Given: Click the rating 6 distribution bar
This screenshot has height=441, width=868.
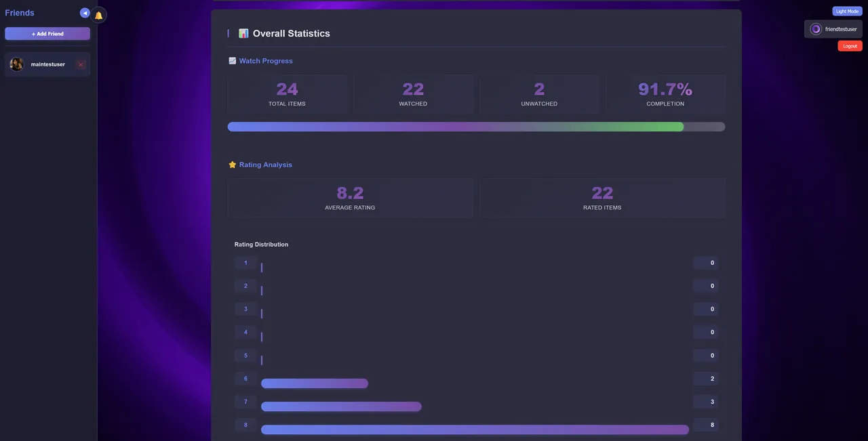Looking at the screenshot, I should point(315,383).
